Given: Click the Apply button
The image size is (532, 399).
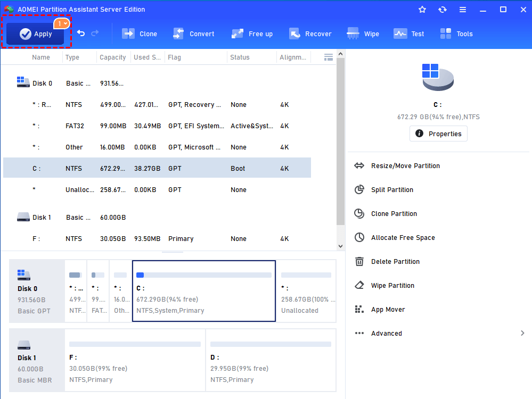Looking at the screenshot, I should tap(35, 34).
